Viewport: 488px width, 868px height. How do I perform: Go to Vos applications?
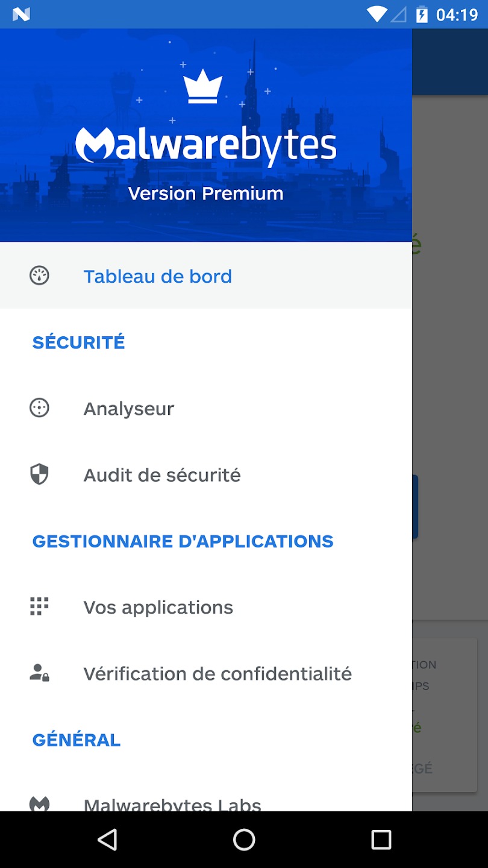tap(158, 607)
